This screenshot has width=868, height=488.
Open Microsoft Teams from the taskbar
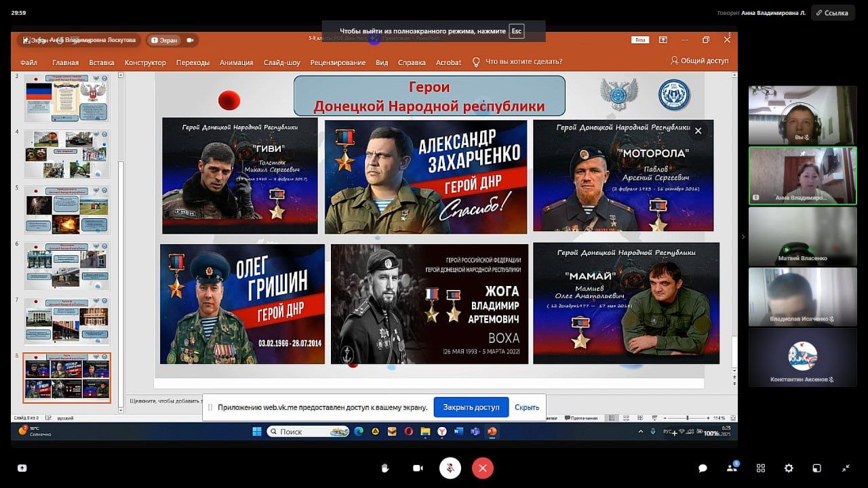pos(475,431)
